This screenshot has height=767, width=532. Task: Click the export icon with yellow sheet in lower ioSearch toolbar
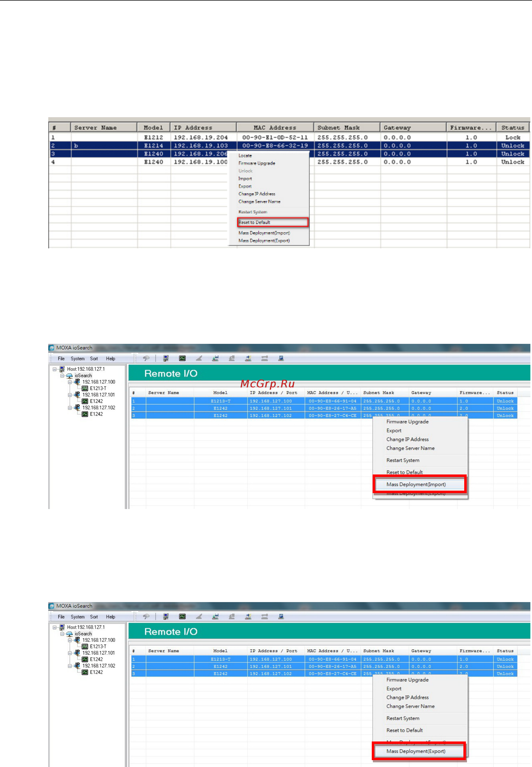[x=248, y=616]
